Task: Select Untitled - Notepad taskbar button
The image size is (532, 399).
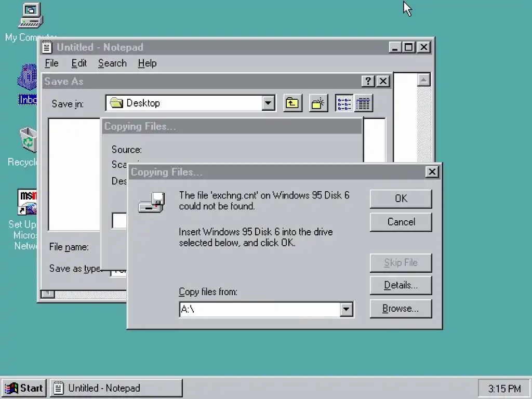Action: pyautogui.click(x=116, y=388)
